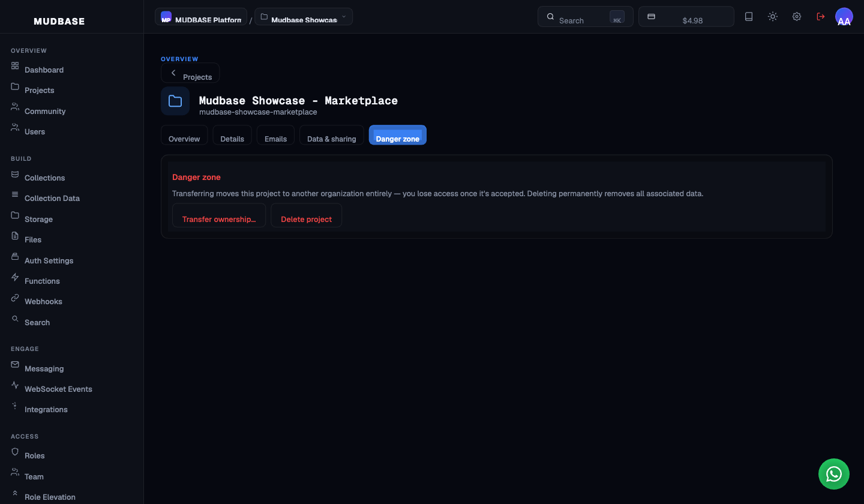Viewport: 864px width, 504px height.
Task: Click the Webhooks link icon
Action: point(15,298)
